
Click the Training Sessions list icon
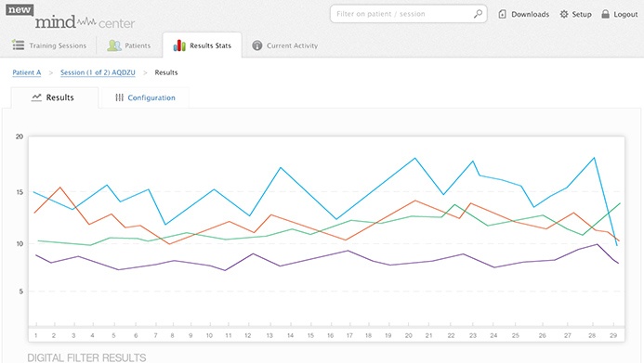(x=18, y=45)
